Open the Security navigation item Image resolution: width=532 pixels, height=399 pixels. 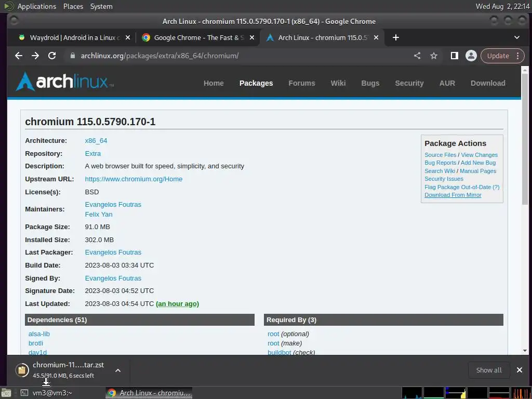(x=409, y=83)
